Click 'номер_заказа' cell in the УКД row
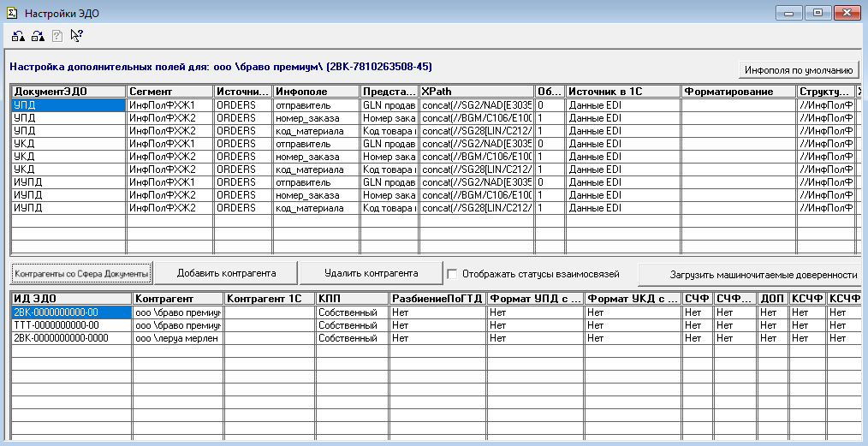The height and width of the screenshot is (446, 868). point(316,157)
